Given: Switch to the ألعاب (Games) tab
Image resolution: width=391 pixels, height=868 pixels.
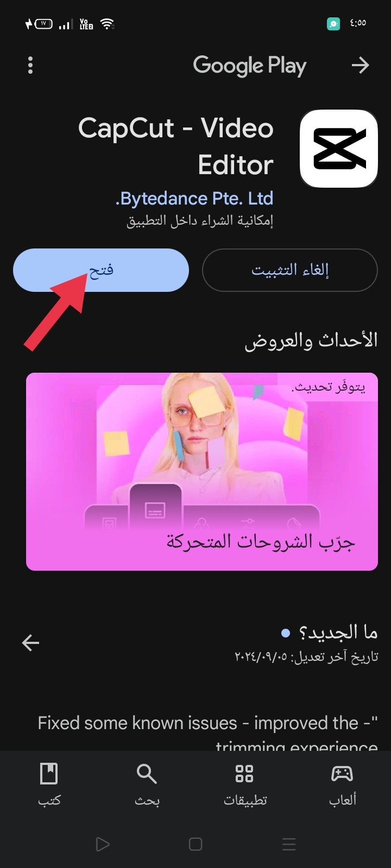Looking at the screenshot, I should [342, 784].
